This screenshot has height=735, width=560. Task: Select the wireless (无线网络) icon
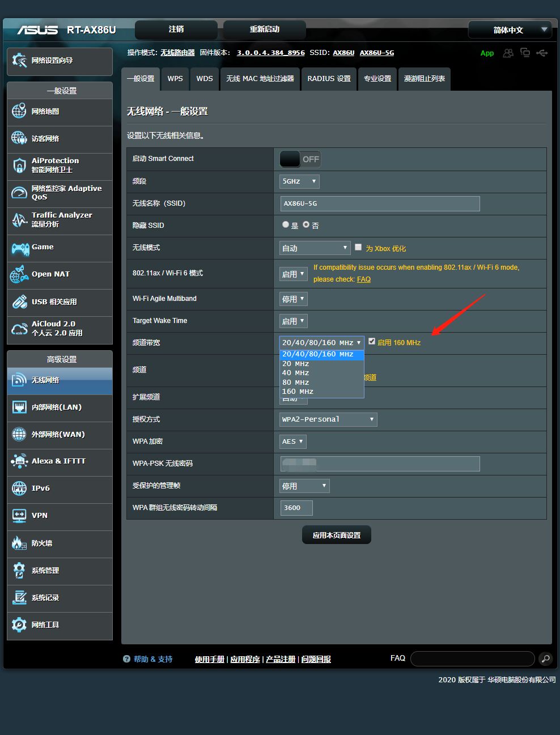(19, 380)
